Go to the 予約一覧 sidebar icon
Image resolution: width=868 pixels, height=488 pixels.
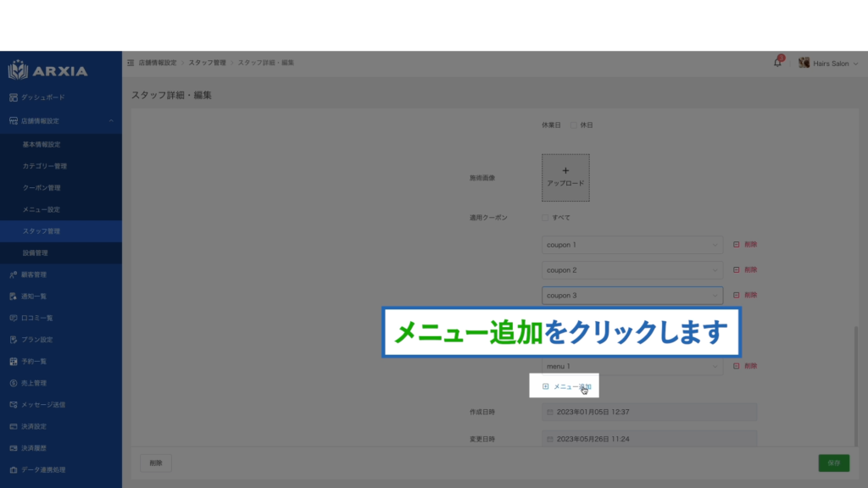click(14, 361)
